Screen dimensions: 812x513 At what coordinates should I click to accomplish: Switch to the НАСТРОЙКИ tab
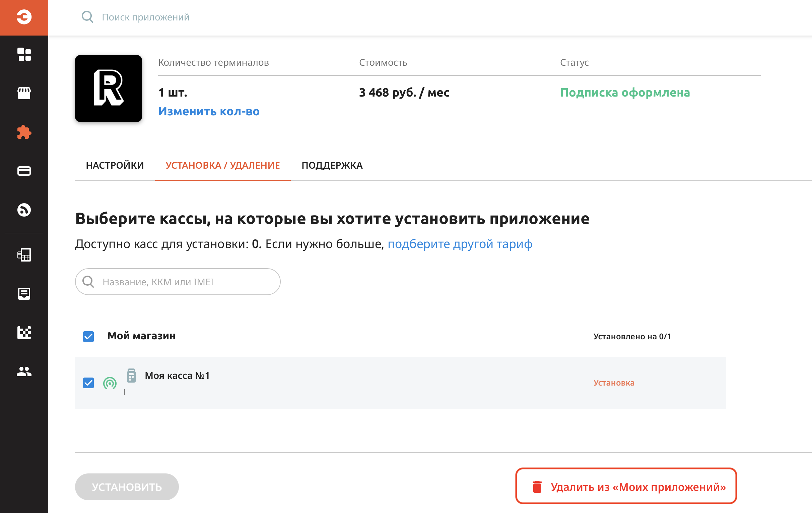pos(115,165)
